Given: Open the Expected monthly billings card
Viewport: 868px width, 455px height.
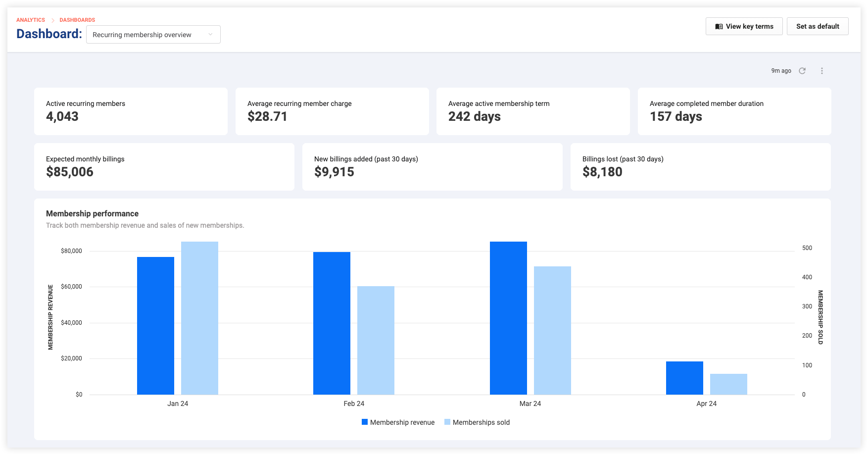Looking at the screenshot, I should tap(164, 167).
